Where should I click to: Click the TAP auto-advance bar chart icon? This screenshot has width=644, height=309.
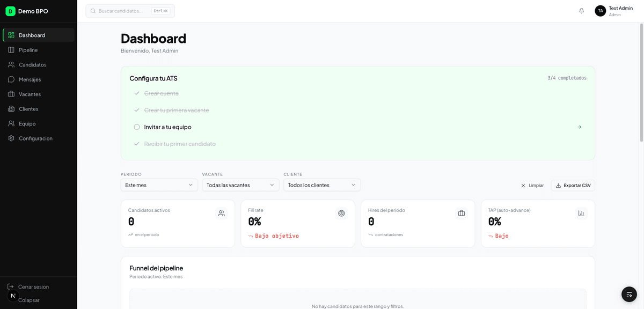(581, 214)
